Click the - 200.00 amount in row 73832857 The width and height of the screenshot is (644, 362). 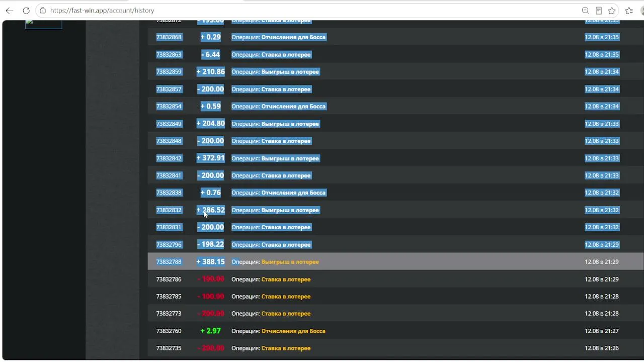211,89
